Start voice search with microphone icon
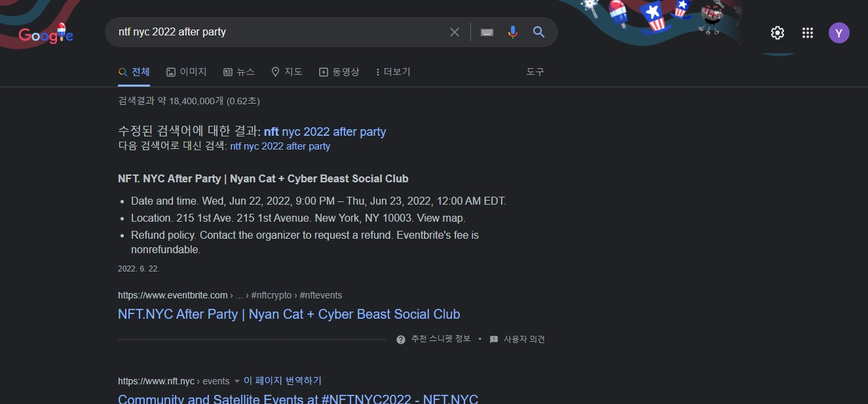The width and height of the screenshot is (868, 404). click(513, 32)
